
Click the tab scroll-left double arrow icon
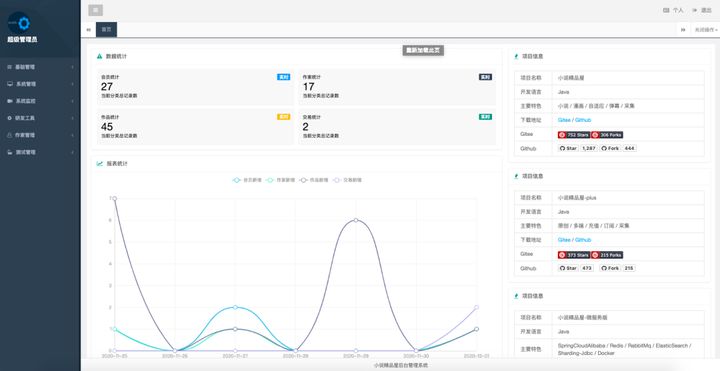(88, 29)
